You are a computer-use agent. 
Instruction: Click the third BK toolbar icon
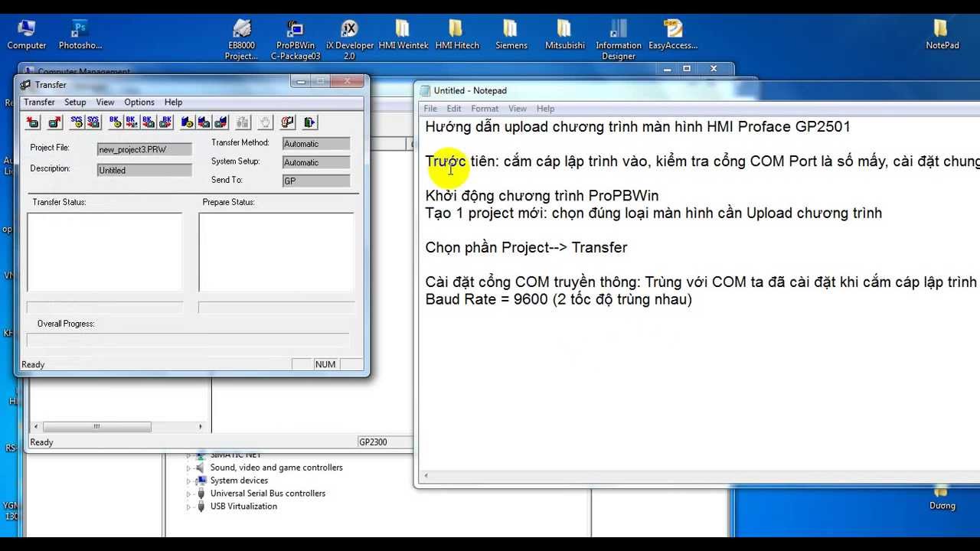tap(149, 122)
